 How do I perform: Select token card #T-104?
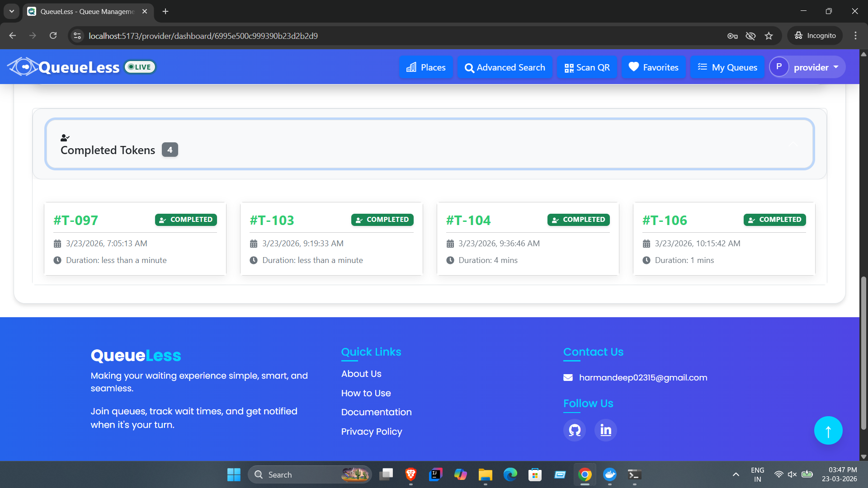pos(528,239)
